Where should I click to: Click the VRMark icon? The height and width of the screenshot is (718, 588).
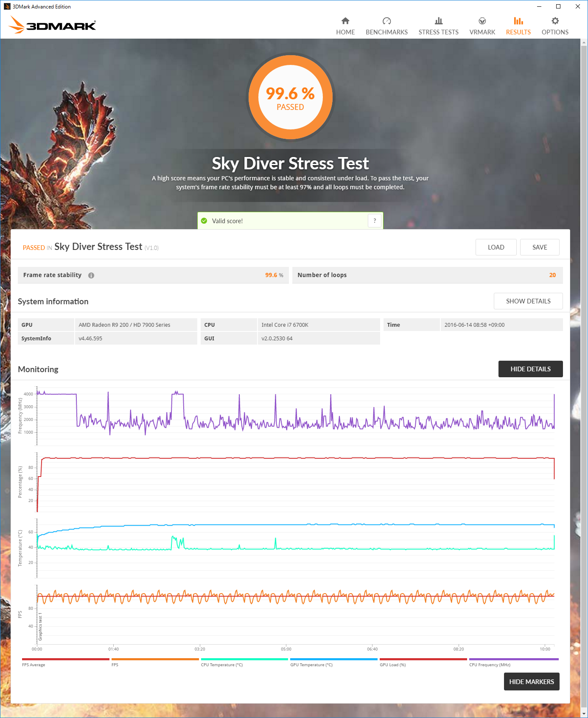(x=482, y=21)
